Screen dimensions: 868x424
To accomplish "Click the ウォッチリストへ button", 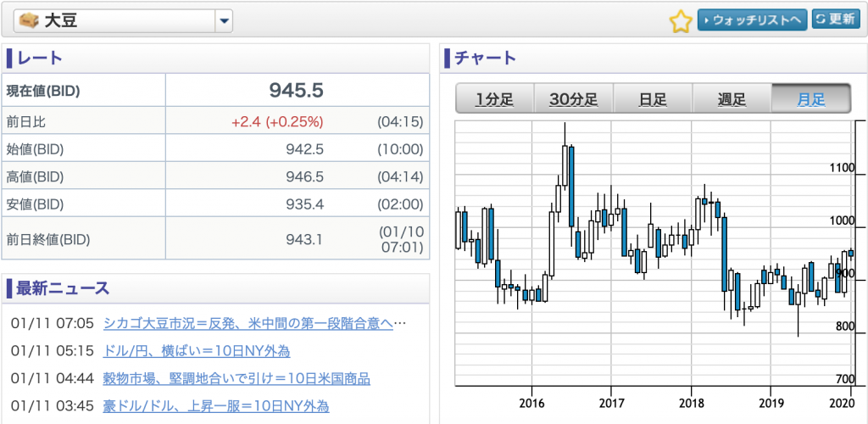I will 752,20.
